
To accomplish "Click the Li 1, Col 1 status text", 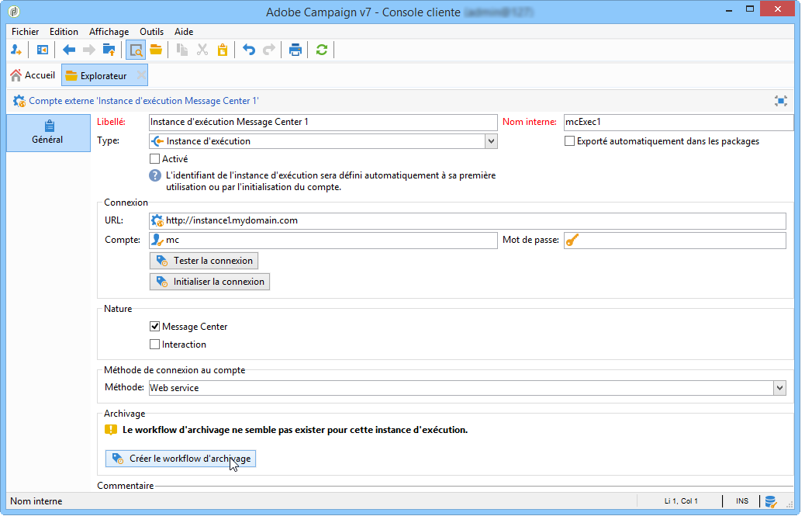I will coord(681,501).
